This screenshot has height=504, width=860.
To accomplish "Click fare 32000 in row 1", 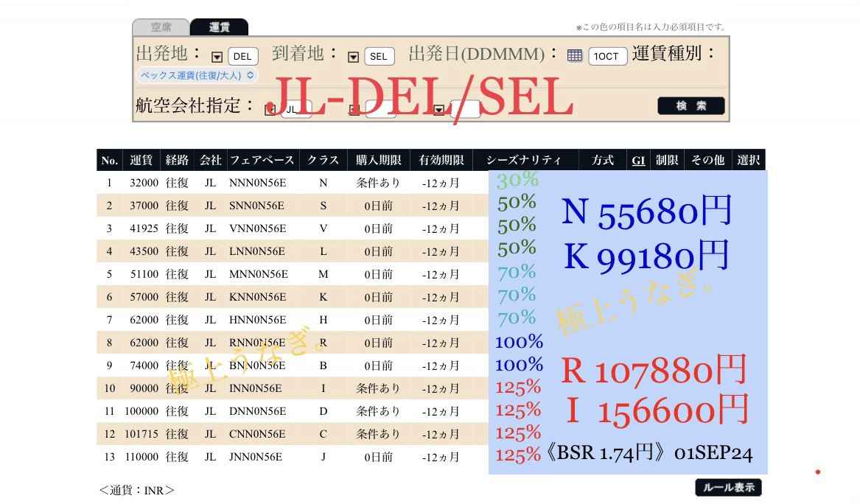I will pos(144,183).
